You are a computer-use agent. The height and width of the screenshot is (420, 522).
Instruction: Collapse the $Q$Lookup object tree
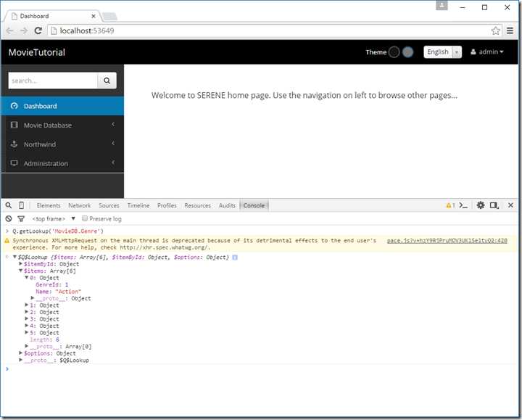pyautogui.click(x=14, y=257)
